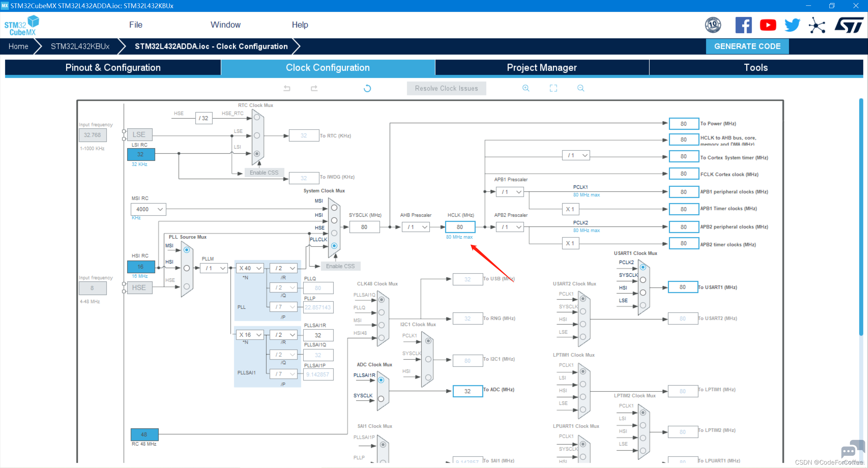The image size is (868, 468).
Task: Click the ST community network icon
Action: (x=817, y=25)
